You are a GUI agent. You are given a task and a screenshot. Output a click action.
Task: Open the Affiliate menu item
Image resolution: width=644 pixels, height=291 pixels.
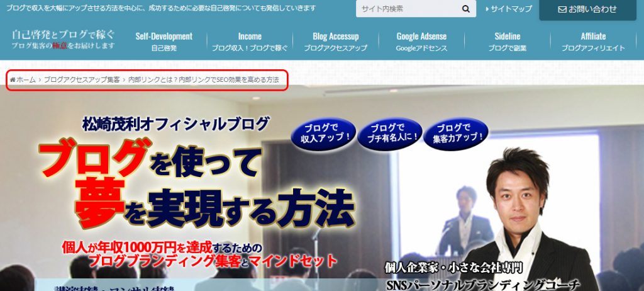pyautogui.click(x=593, y=41)
